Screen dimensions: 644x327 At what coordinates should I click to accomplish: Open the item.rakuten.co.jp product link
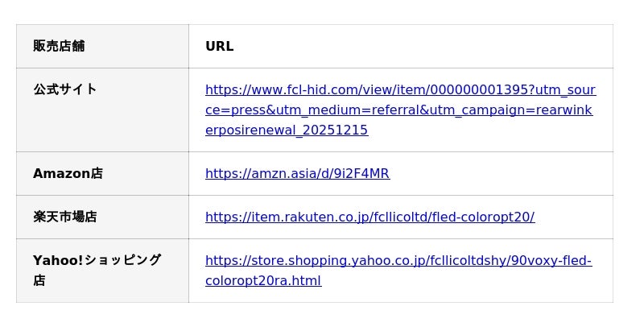(369, 217)
